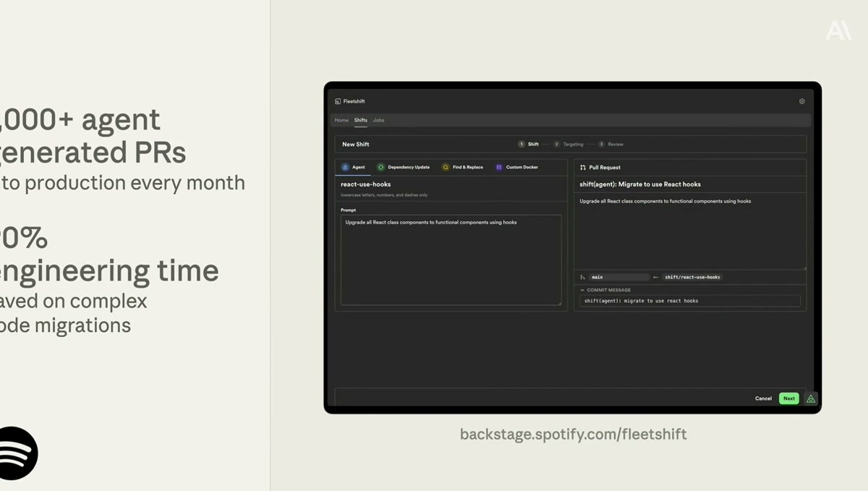
Task: Switch to the Shifts tab
Action: [361, 120]
